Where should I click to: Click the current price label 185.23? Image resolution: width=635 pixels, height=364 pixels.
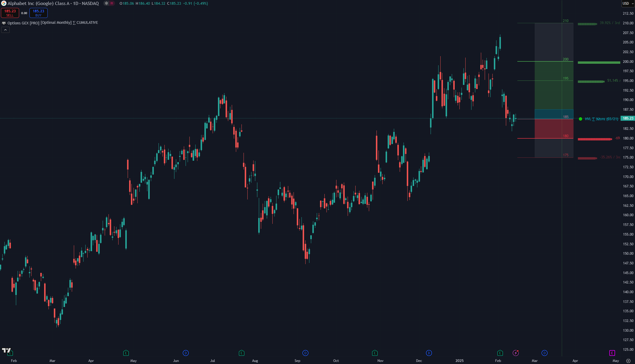tap(628, 118)
